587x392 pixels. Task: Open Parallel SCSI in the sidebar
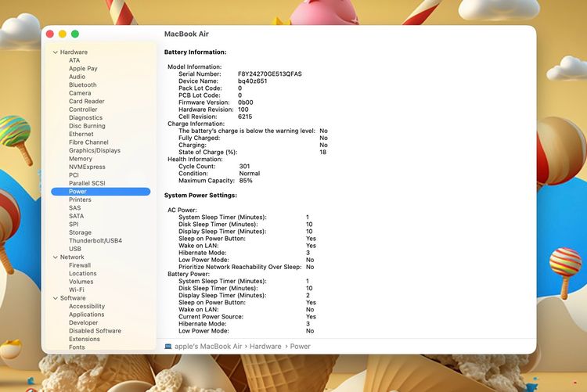(87, 183)
